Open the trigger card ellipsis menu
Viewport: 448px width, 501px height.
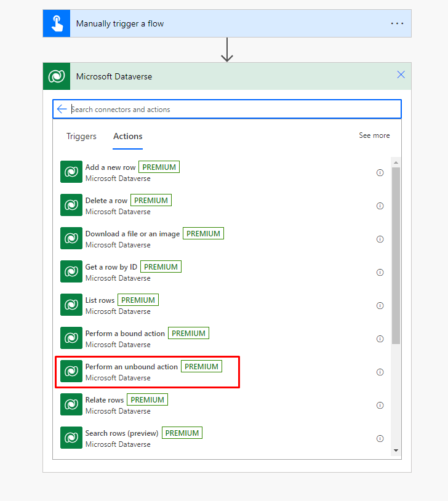click(397, 23)
